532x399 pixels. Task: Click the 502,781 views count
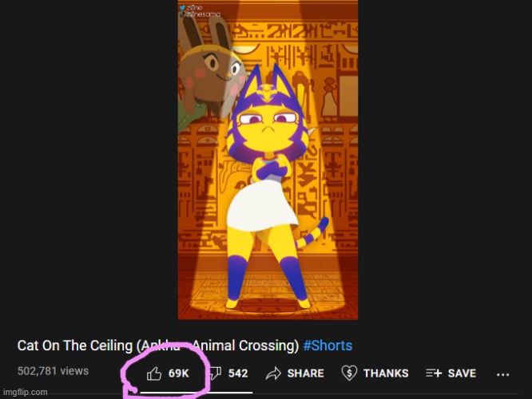(x=53, y=371)
